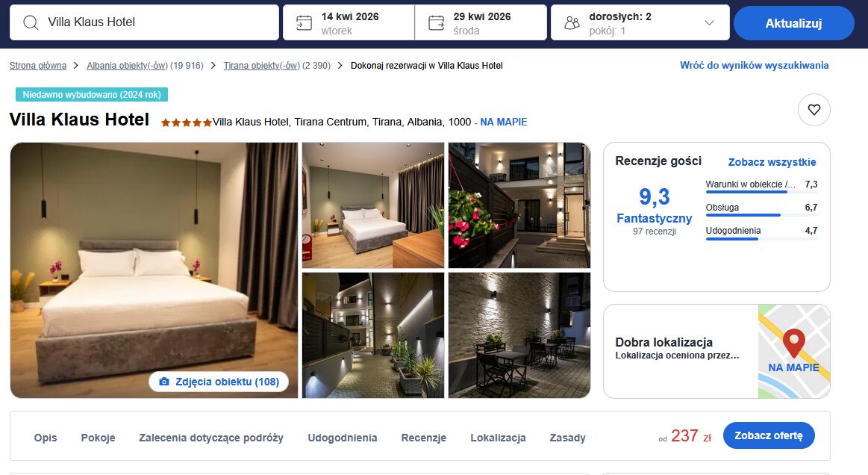The width and height of the screenshot is (868, 475).
Task: Save hotel with the heart icon
Action: point(814,110)
